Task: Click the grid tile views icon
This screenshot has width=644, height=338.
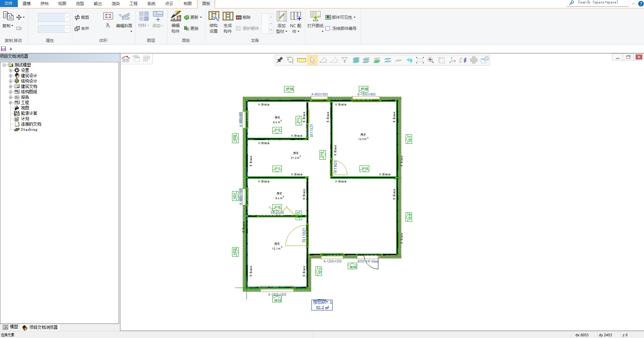Action: click(x=147, y=59)
